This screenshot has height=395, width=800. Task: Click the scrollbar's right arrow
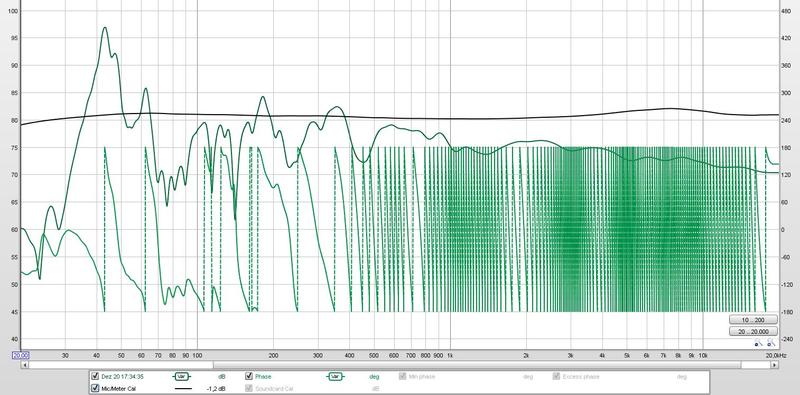tap(774, 365)
